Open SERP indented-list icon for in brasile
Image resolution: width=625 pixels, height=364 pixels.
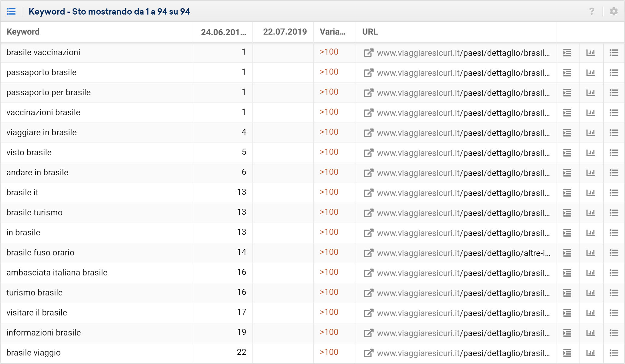[567, 233]
